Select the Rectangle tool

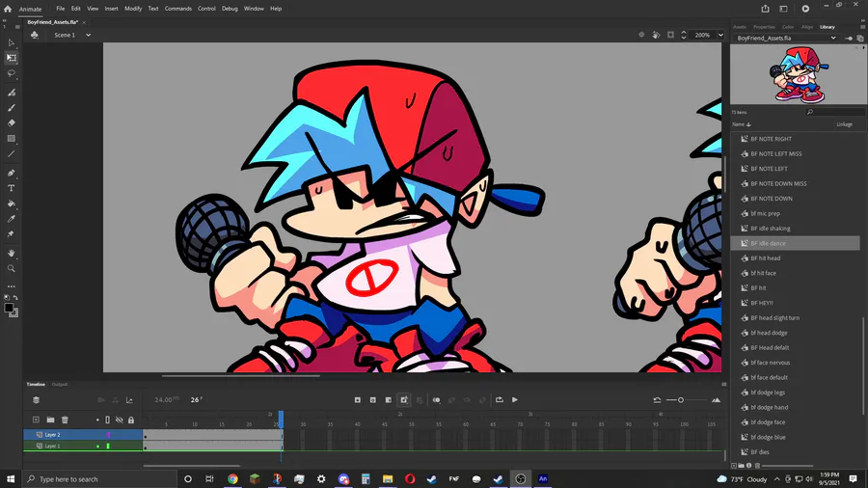pos(11,138)
